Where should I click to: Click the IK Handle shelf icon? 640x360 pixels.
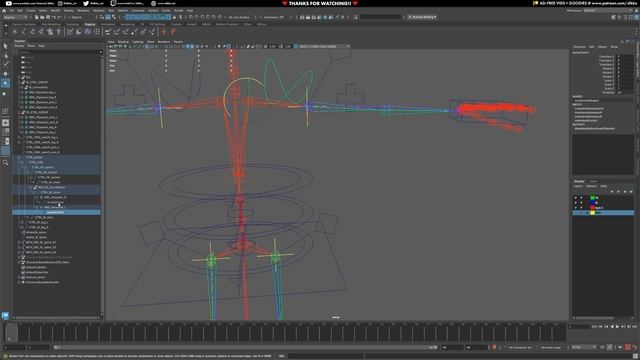pos(33,31)
